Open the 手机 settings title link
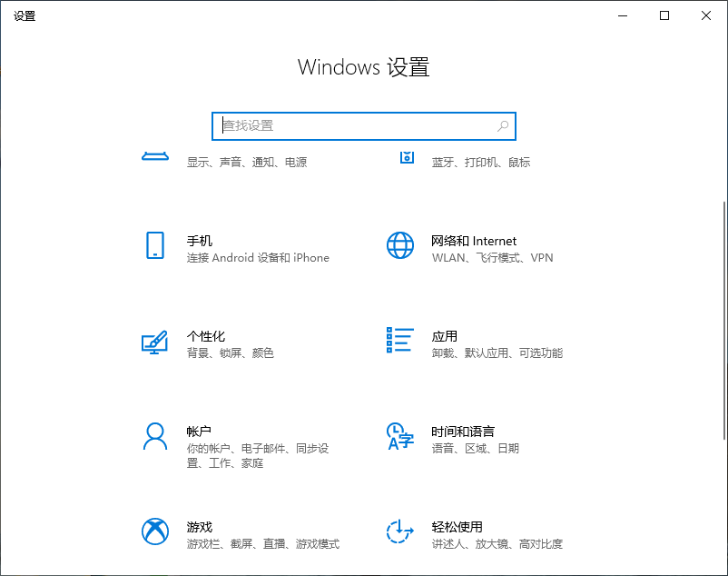 [x=200, y=241]
